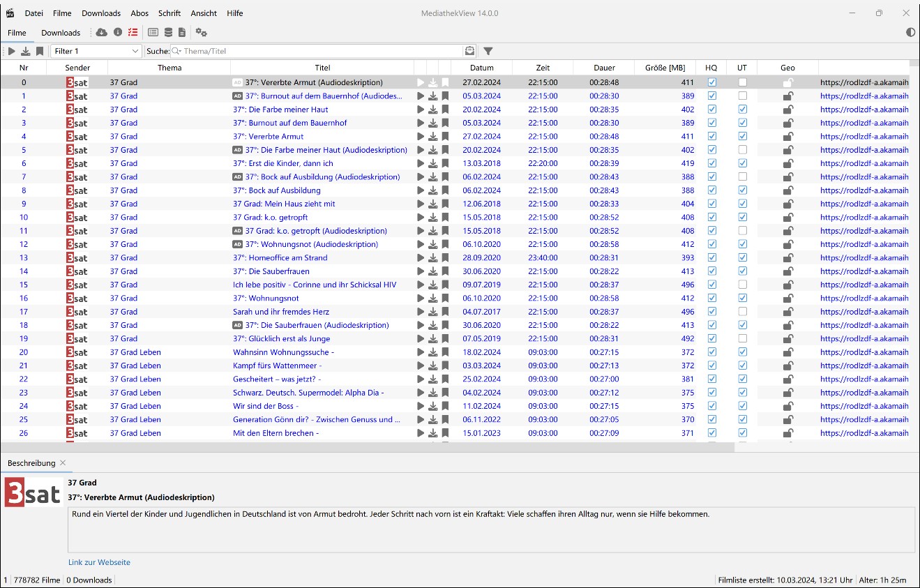Click the document toolbar icon
The image size is (920, 588).
click(182, 32)
